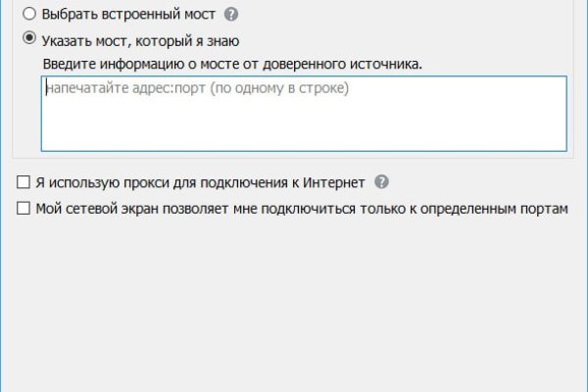The image size is (588, 392).
Task: Click the word "Интернет" in proxy label
Action: (x=332, y=182)
